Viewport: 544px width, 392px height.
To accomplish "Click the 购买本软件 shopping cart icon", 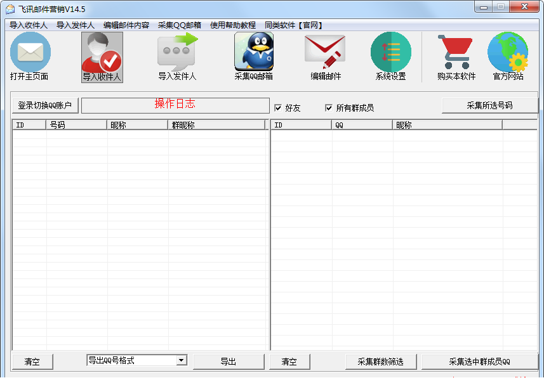I will pos(456,52).
